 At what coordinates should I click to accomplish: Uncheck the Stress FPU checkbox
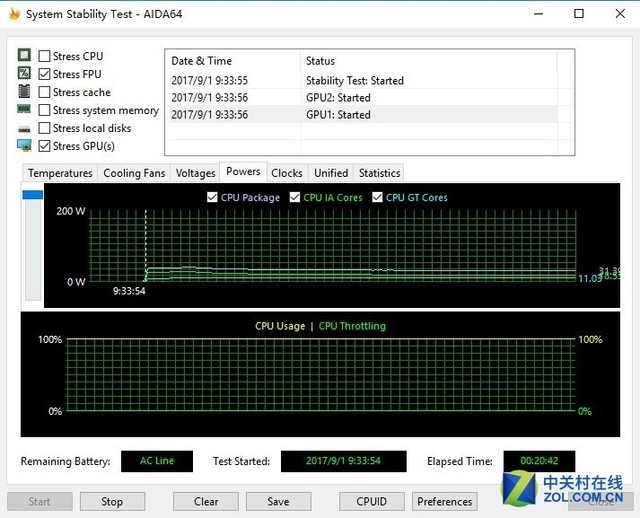tap(44, 74)
